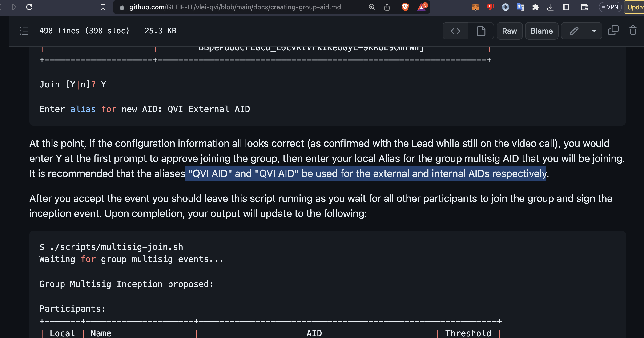Bookmark this page using the bookmark icon

tap(103, 7)
